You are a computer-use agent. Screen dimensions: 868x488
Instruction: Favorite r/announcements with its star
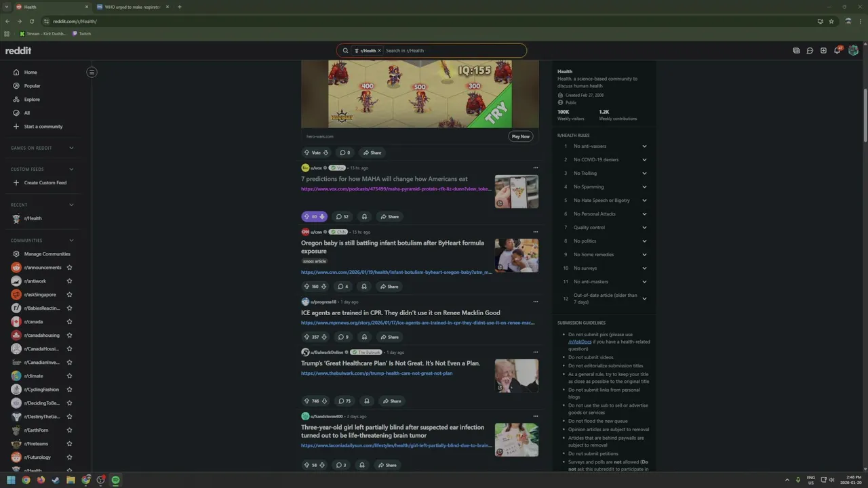click(x=69, y=268)
